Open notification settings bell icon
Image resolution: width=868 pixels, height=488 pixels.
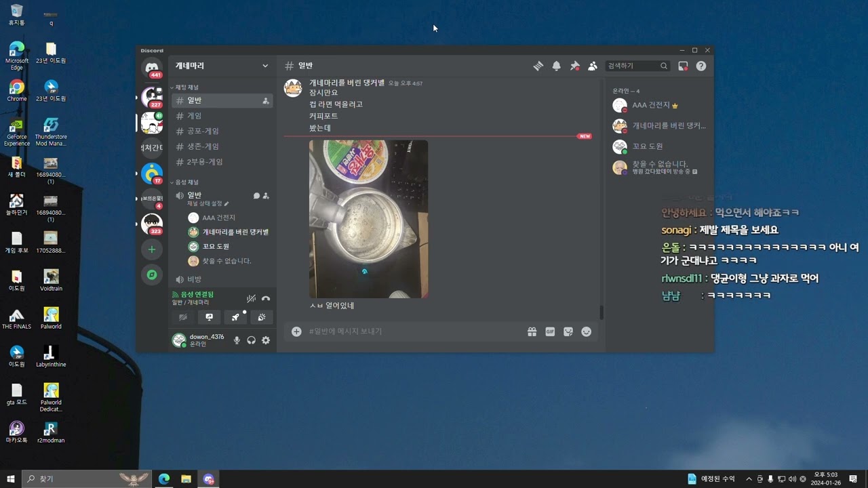pyautogui.click(x=556, y=66)
